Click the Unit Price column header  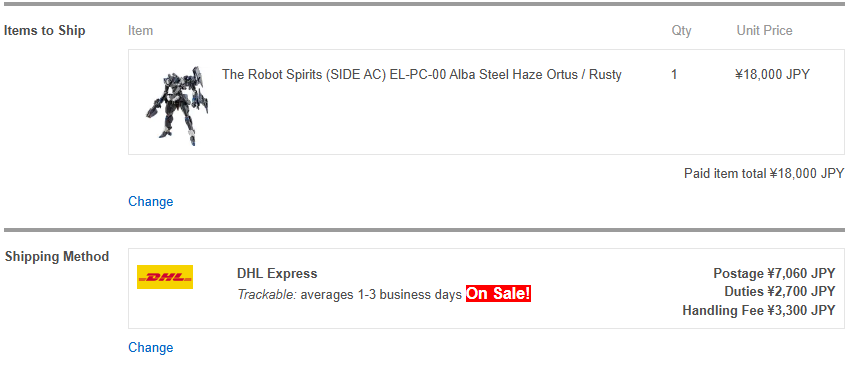pos(765,30)
